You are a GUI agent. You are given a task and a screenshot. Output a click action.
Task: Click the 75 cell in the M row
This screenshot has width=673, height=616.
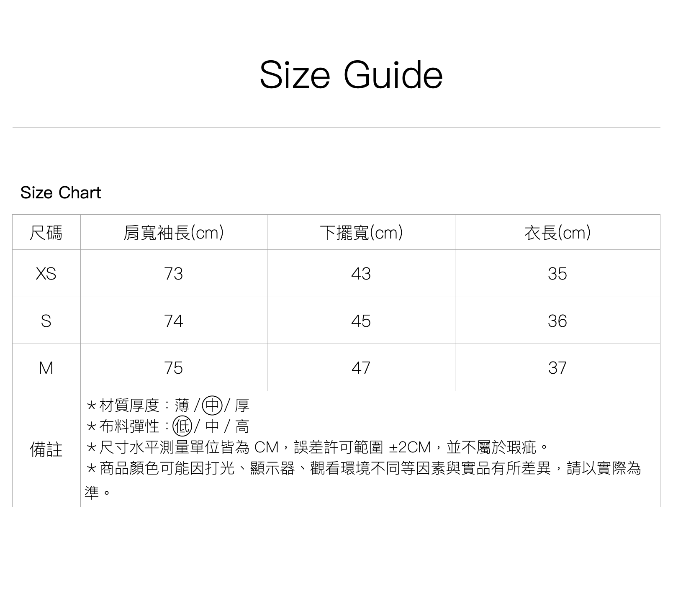174,368
